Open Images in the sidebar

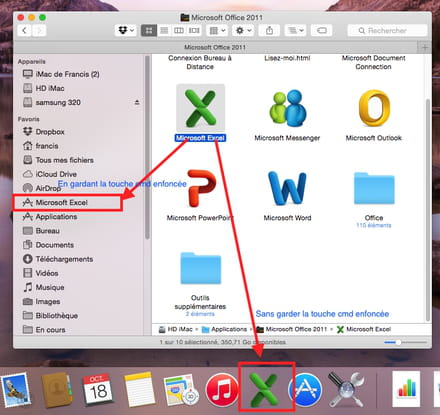coord(41,301)
